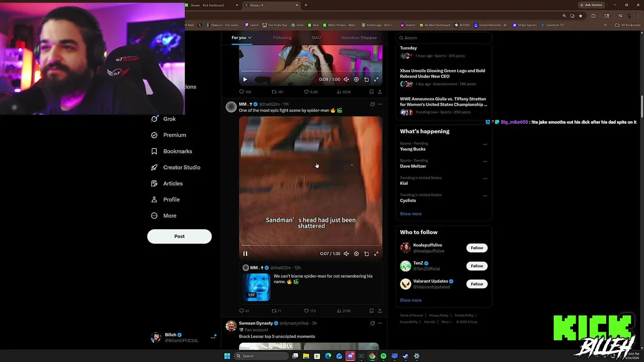Screen dimensions: 644x362
Task: View analytics of the 215K views post
Action: [x=344, y=311]
